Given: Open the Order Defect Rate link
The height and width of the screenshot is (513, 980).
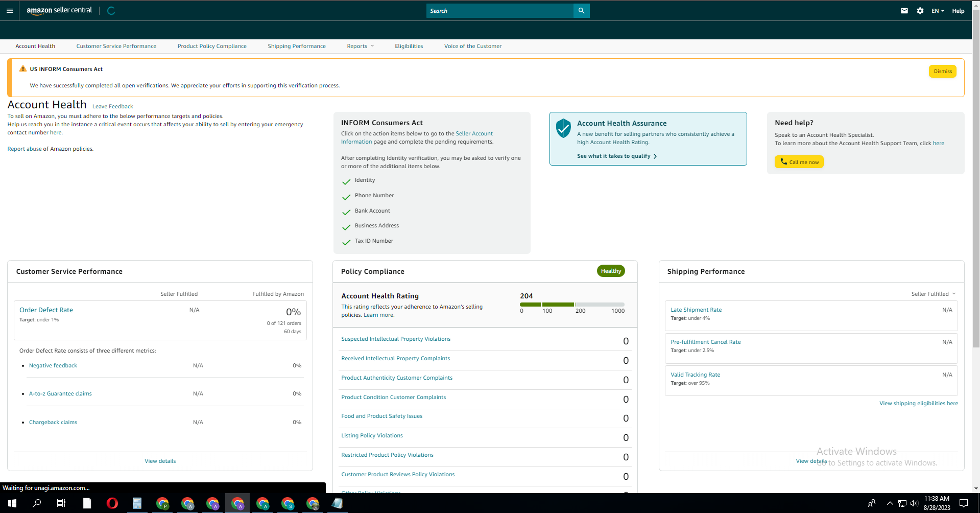Looking at the screenshot, I should point(46,310).
